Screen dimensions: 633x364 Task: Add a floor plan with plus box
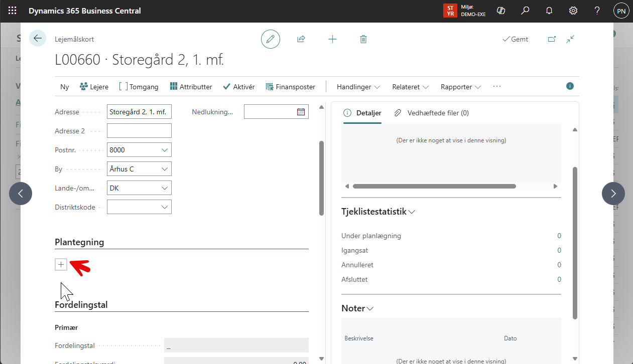pyautogui.click(x=61, y=265)
